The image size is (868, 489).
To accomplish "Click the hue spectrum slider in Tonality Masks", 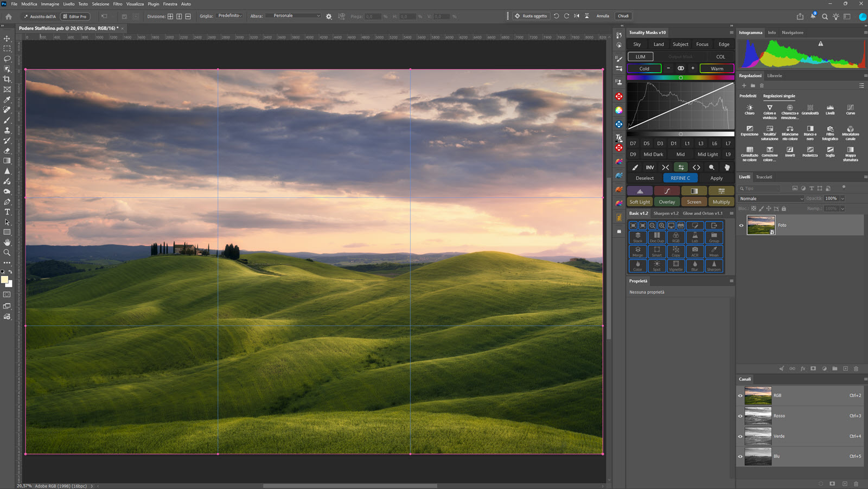I will [680, 78].
